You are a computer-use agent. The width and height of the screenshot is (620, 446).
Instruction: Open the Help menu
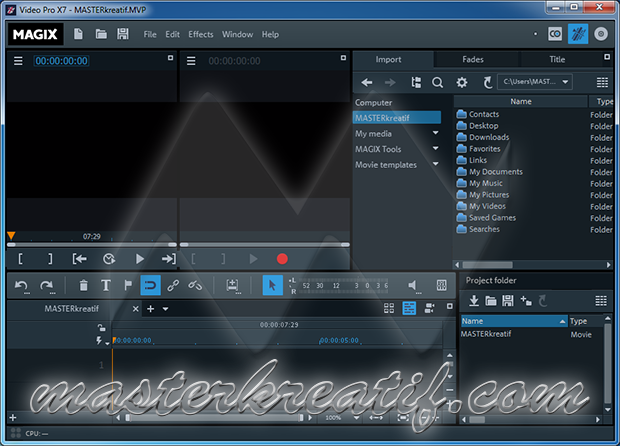pyautogui.click(x=270, y=34)
